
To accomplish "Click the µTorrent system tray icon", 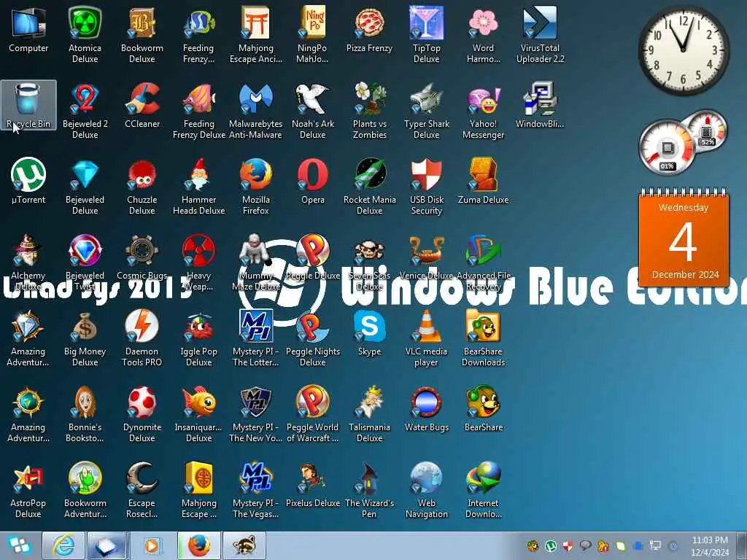I will (551, 546).
